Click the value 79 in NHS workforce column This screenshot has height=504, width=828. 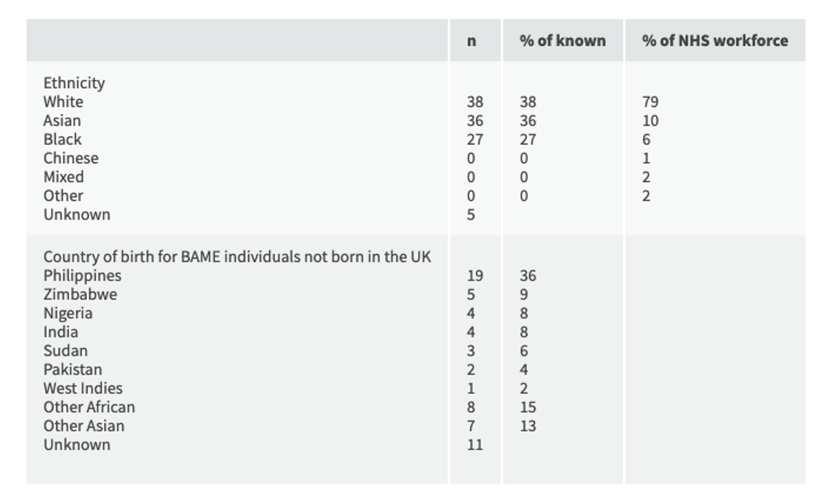[650, 102]
